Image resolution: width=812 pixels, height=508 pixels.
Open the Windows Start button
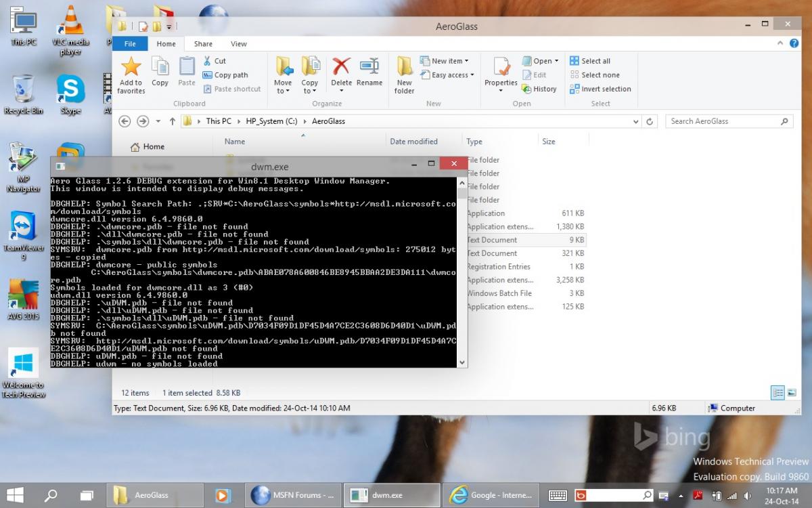point(16,495)
